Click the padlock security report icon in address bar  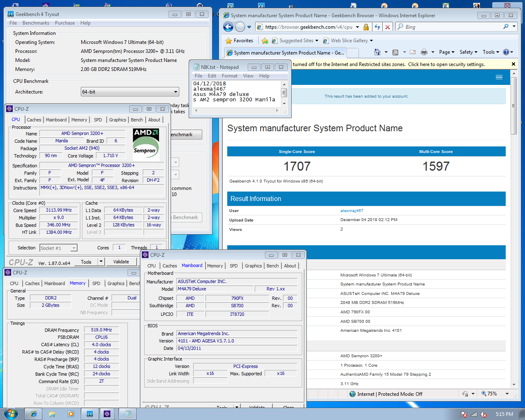pyautogui.click(x=366, y=27)
